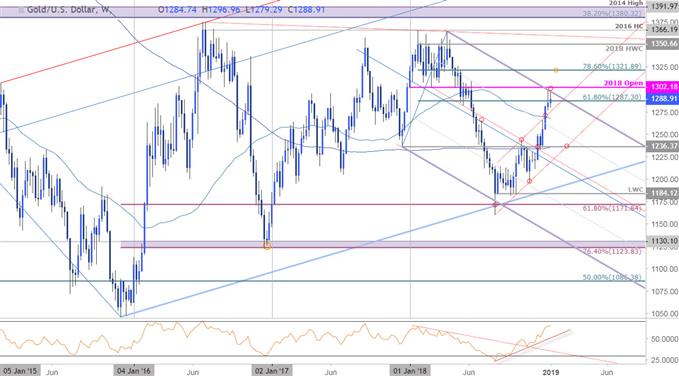Screen dimensions: 679x376
Task: Select the 02 Jan '17 date marker
Action: point(272,371)
